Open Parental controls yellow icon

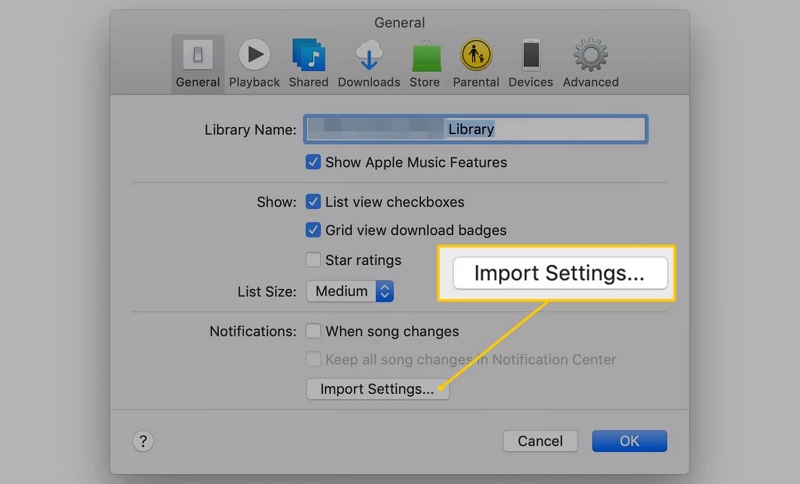pos(476,55)
